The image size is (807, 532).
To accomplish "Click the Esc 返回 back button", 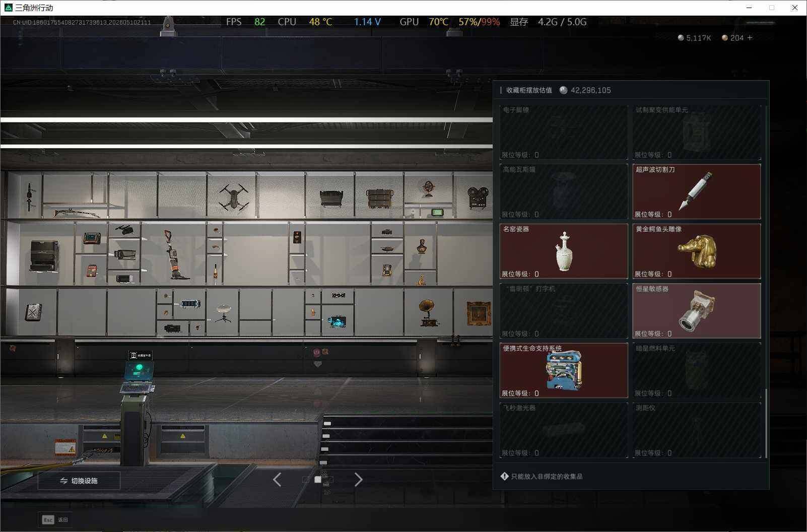I will click(55, 519).
